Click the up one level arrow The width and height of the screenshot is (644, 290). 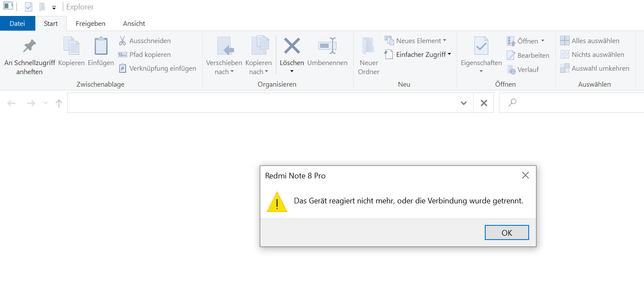[x=59, y=103]
